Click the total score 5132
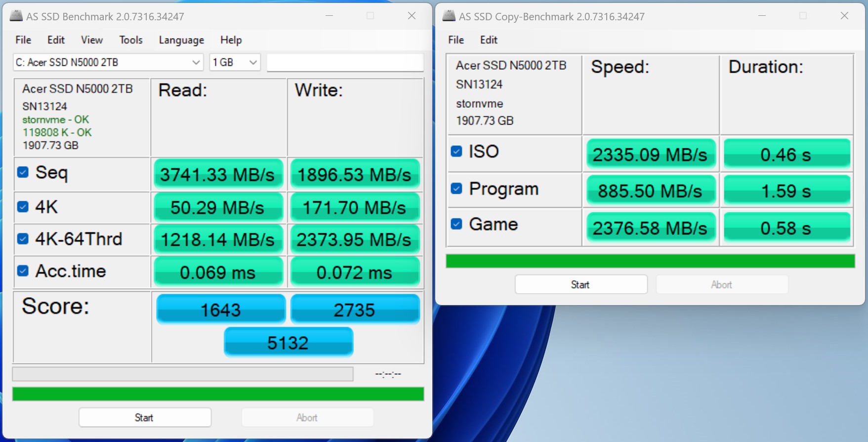Screen dimensions: 868x442 click(289, 342)
